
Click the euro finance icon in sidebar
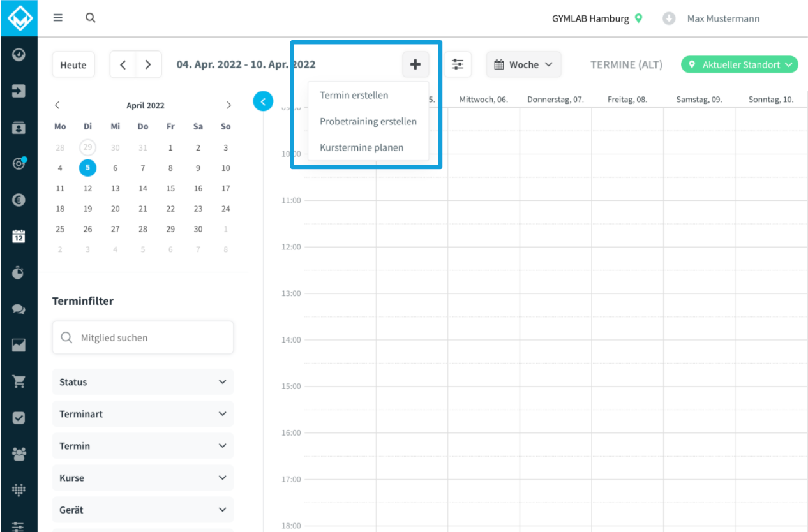19,200
